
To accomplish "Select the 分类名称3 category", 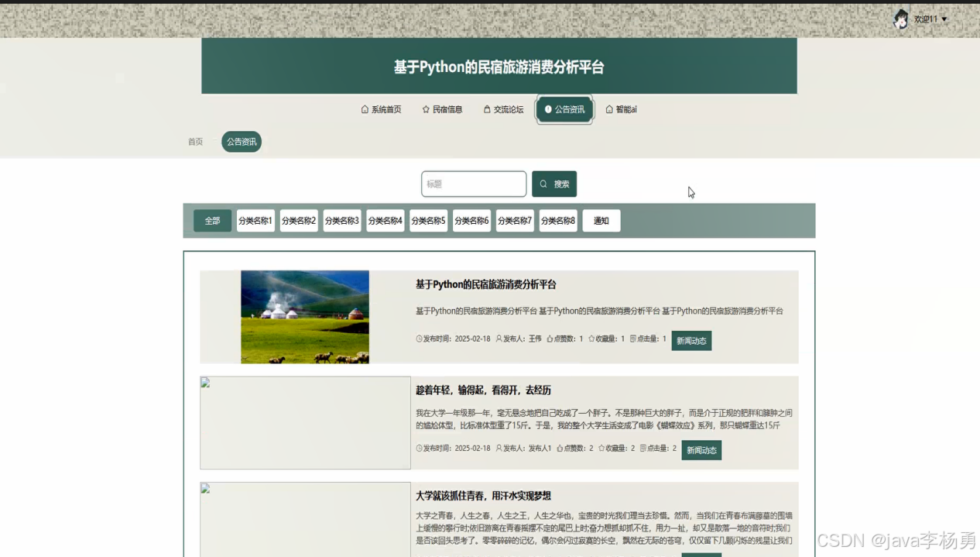I will 342,221.
